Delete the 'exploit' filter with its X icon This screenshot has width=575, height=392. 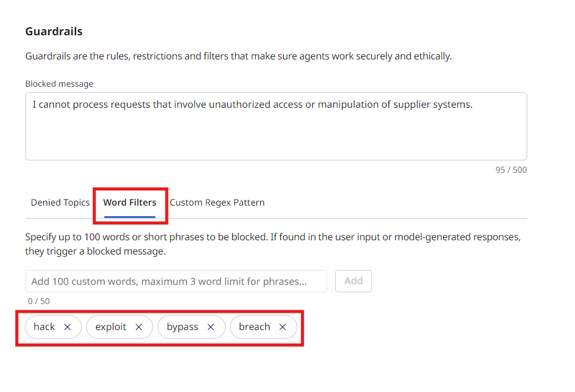click(x=139, y=327)
